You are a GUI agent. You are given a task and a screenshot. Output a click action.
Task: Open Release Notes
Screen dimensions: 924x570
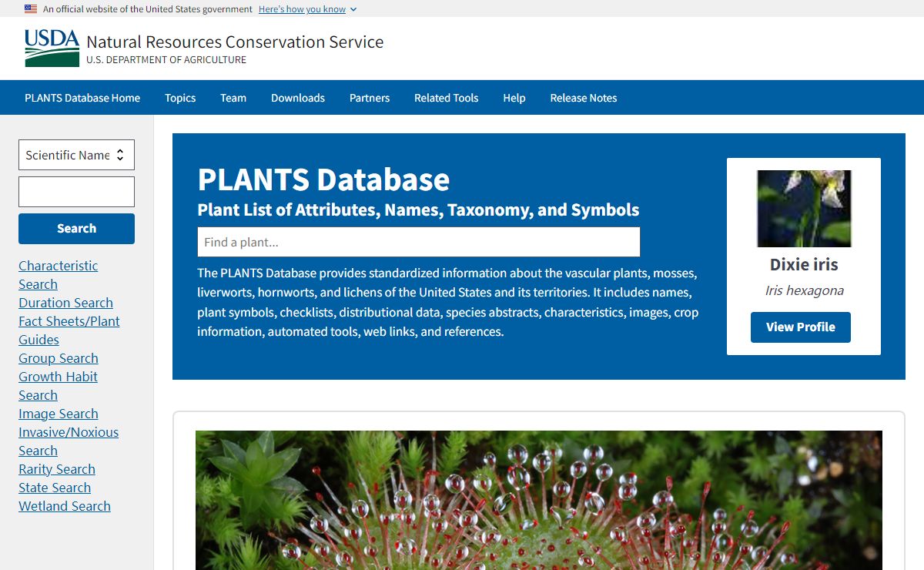coord(584,98)
